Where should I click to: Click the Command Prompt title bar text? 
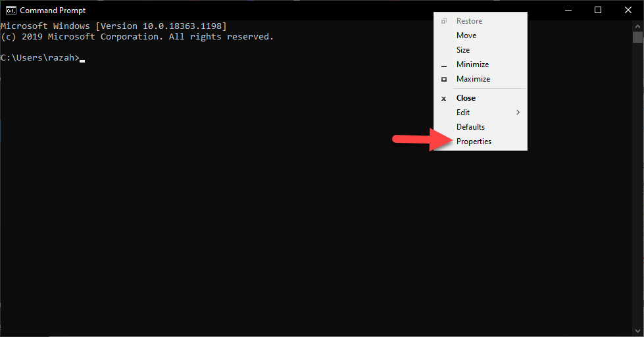[x=53, y=10]
